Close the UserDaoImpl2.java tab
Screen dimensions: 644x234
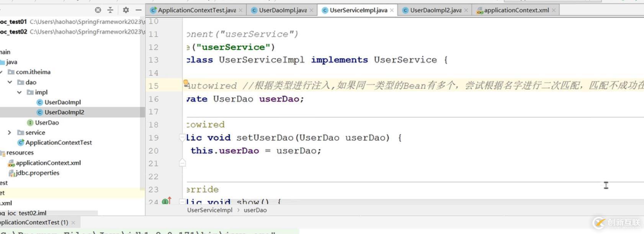coord(466,10)
